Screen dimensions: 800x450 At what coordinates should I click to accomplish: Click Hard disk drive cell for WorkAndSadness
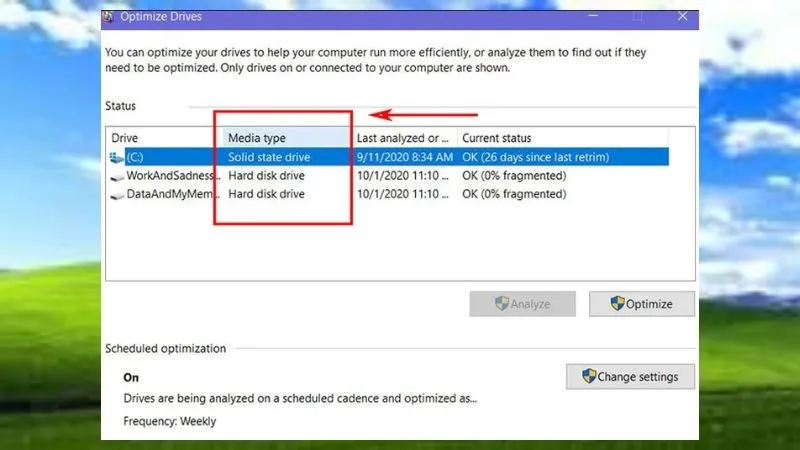(x=266, y=176)
